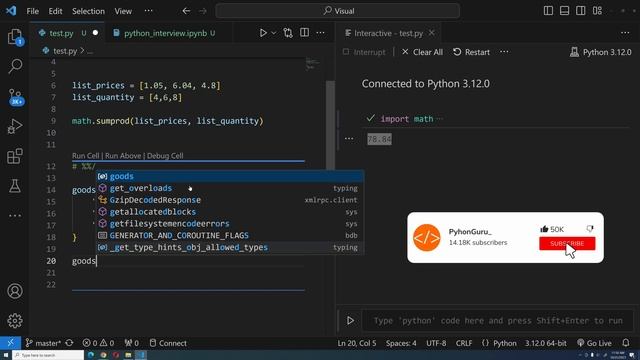Open the Search view in activity bar

pos(15,66)
